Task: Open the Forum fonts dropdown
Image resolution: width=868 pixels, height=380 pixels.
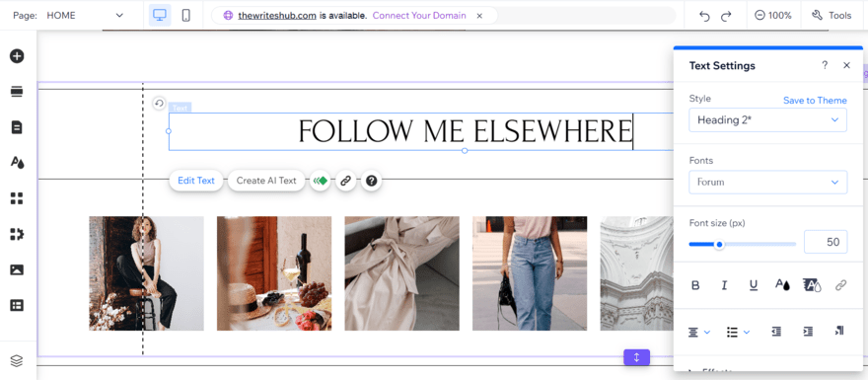Action: (x=767, y=183)
